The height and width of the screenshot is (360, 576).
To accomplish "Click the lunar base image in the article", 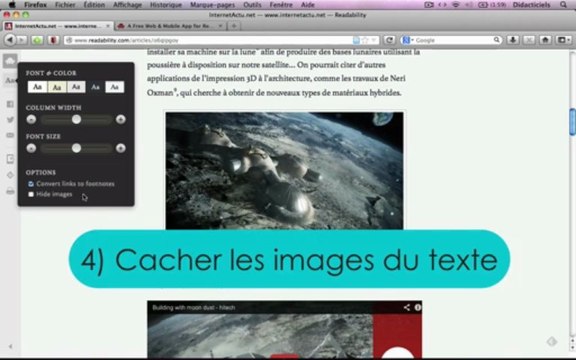I will tap(284, 171).
